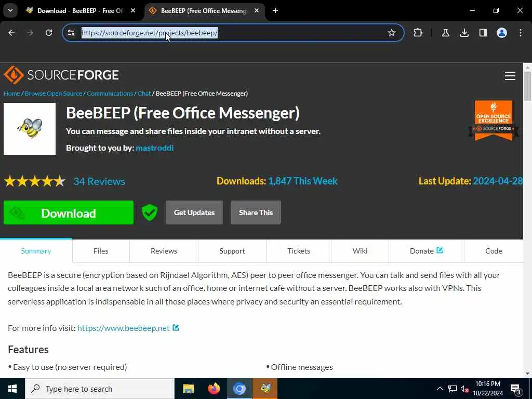Open the Chrome profile avatar
The width and height of the screenshot is (532, 399).
(502, 33)
